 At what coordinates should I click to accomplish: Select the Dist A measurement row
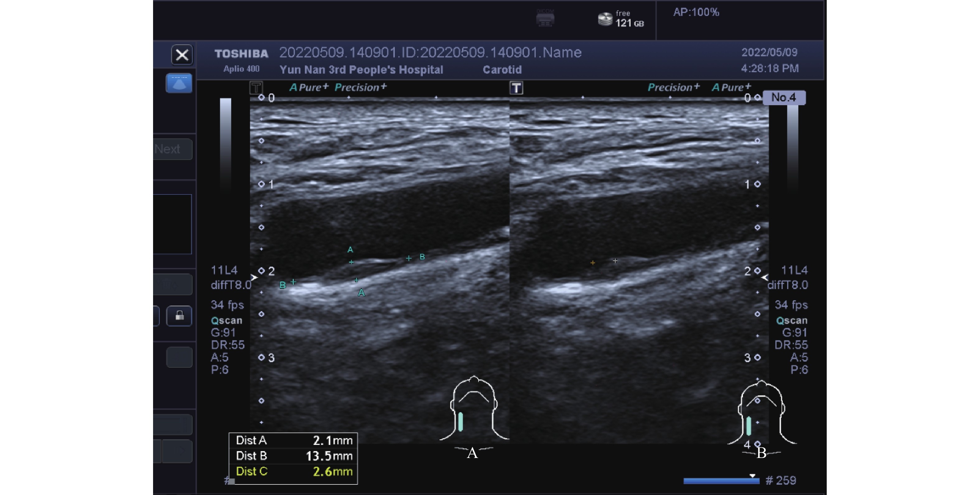pos(293,440)
